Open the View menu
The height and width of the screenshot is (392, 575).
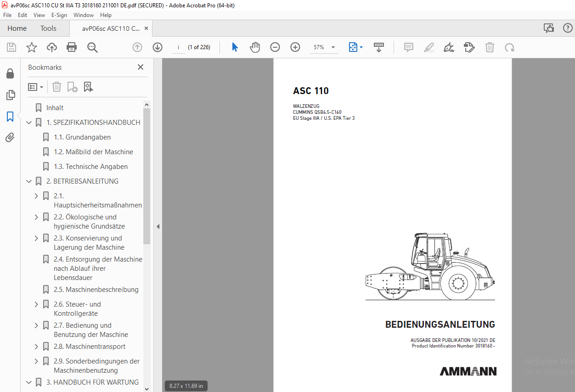[39, 15]
